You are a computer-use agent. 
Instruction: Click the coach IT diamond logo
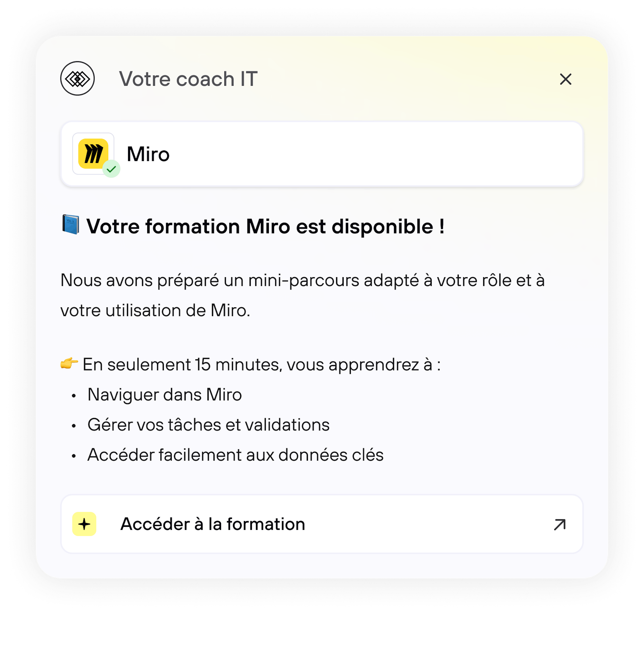pos(77,79)
